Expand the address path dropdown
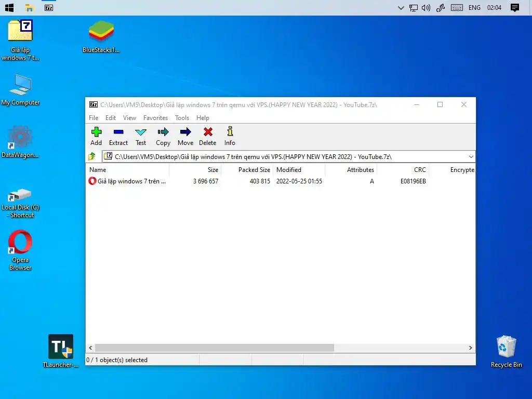This screenshot has width=532, height=399. [x=471, y=157]
